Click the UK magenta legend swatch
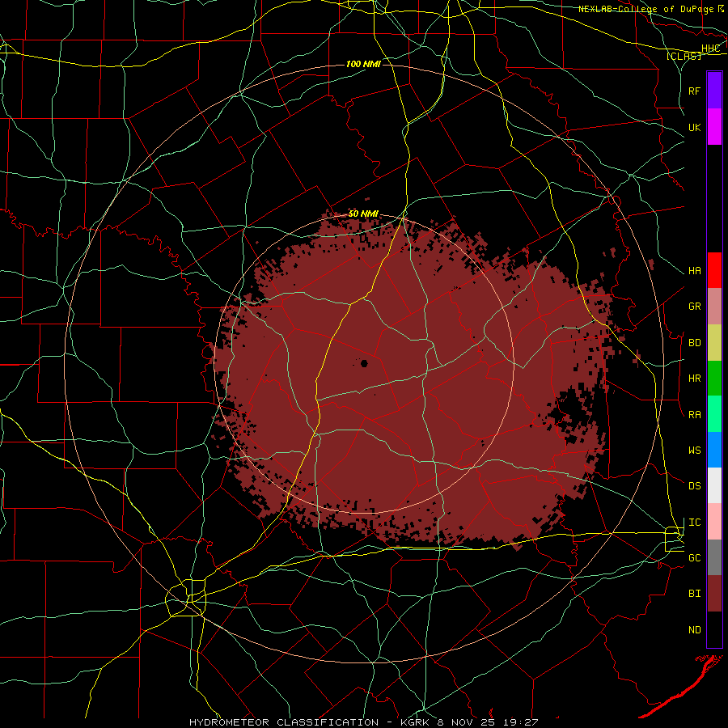Image resolution: width=728 pixels, height=728 pixels. [714, 126]
